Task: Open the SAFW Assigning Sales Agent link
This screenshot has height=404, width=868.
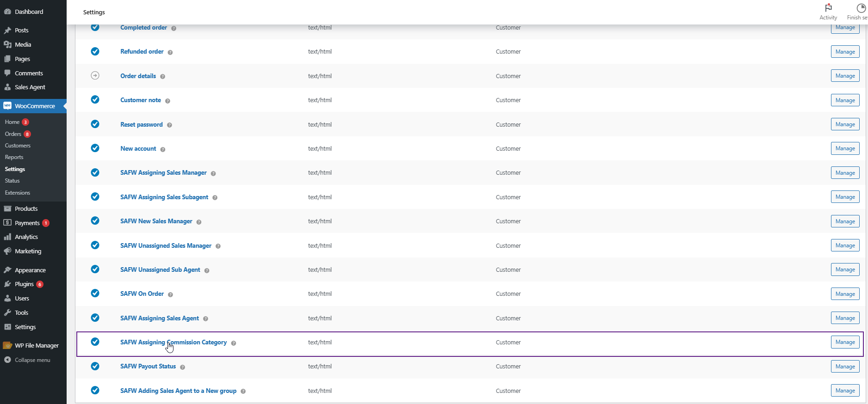Action: pos(160,318)
